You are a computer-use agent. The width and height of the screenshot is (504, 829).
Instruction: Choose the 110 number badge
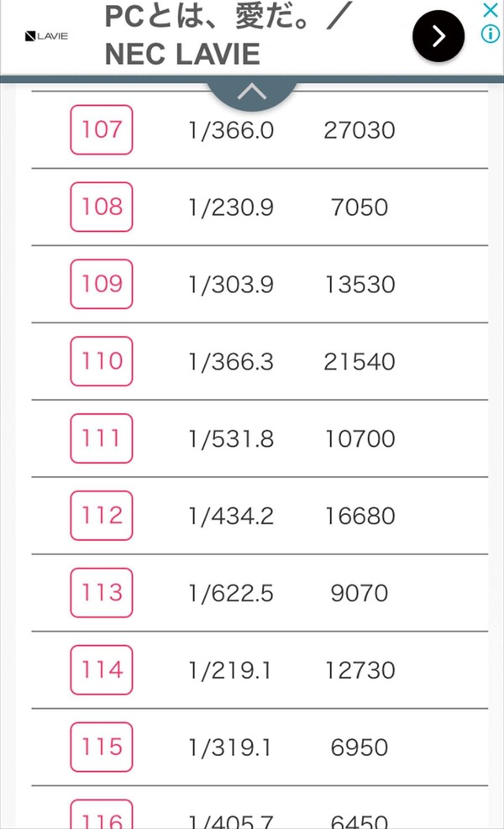point(102,361)
